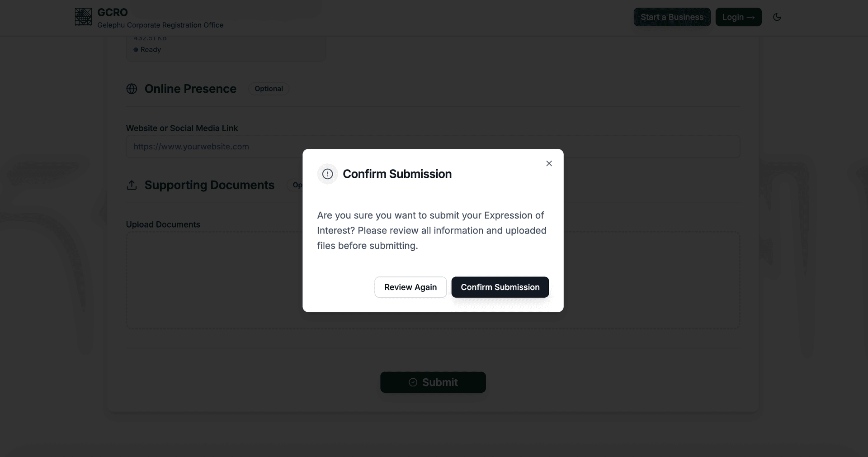Click the Optional badge near Online Presence
Screen dimensions: 868x457
[268, 89]
